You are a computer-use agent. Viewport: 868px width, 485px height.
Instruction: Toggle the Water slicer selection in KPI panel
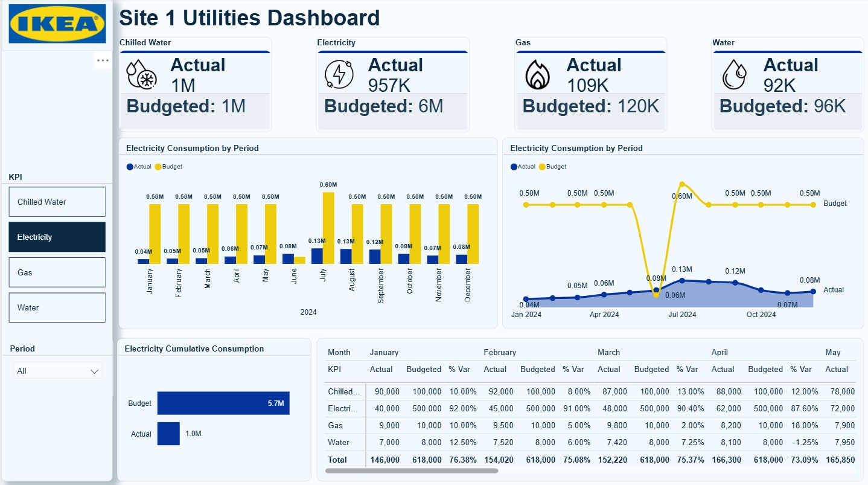[x=57, y=307]
